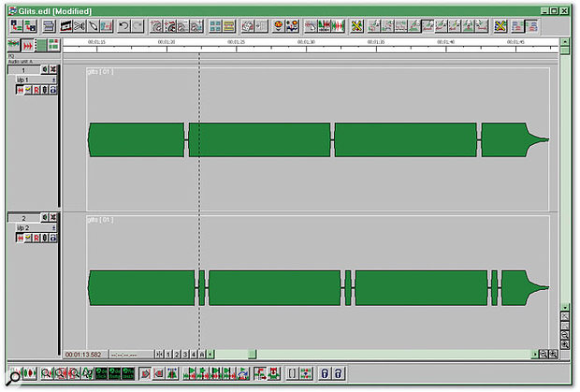The width and height of the screenshot is (580, 392).
Task: Select the pencil edit tool
Action: click(93, 26)
